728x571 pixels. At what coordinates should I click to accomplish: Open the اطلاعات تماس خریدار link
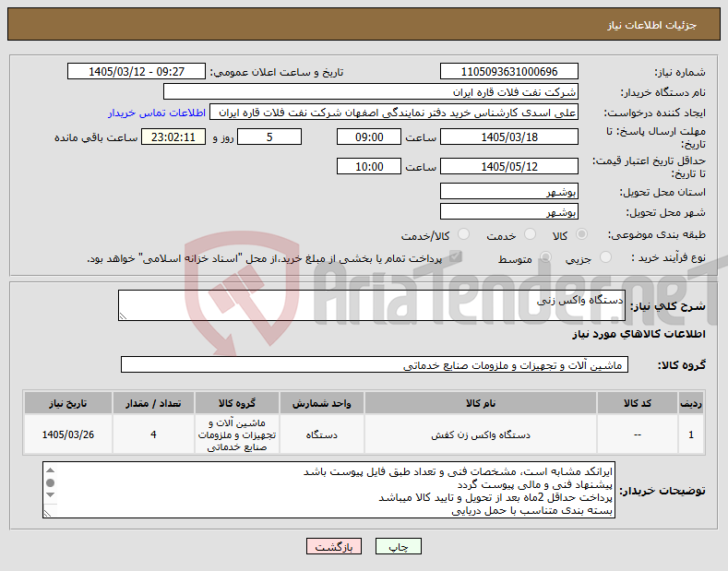pos(157,113)
